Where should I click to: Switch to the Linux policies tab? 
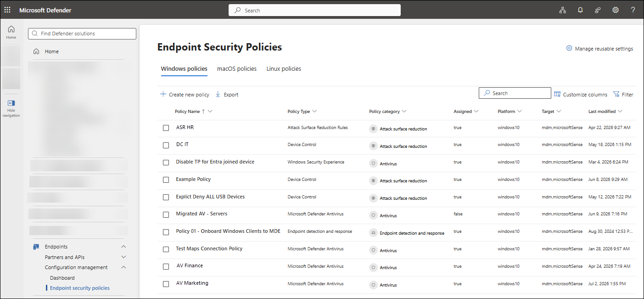pyautogui.click(x=284, y=68)
